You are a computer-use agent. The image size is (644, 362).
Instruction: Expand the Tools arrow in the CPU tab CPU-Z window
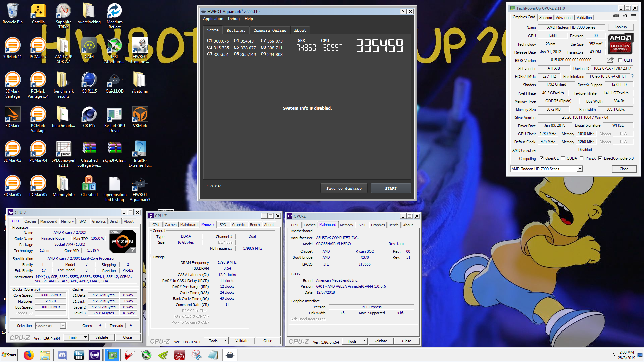pyautogui.click(x=85, y=337)
